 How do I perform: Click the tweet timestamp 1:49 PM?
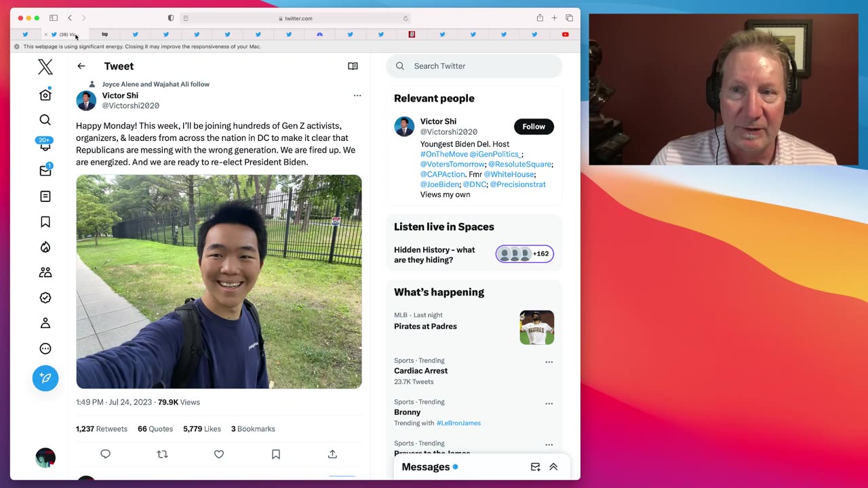(114, 402)
